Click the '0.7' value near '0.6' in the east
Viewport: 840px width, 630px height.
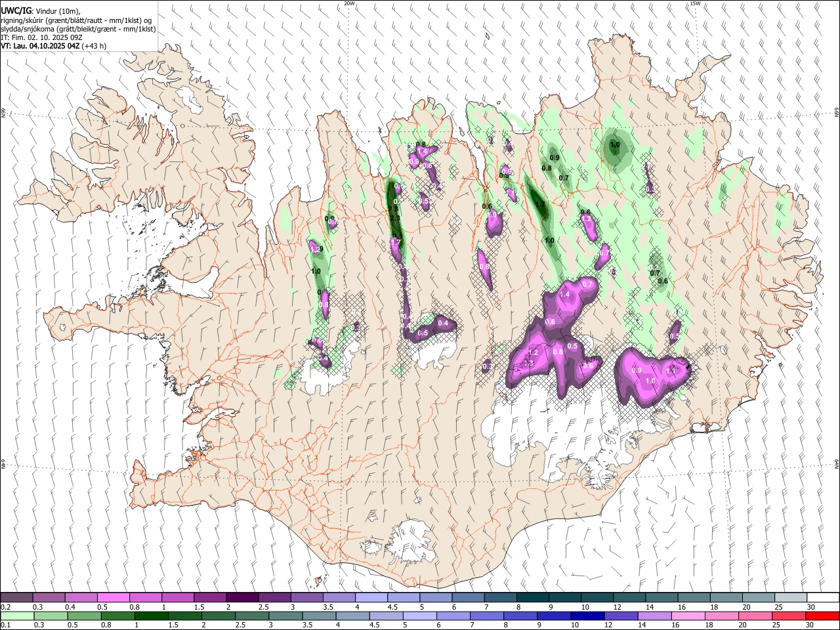(655, 273)
